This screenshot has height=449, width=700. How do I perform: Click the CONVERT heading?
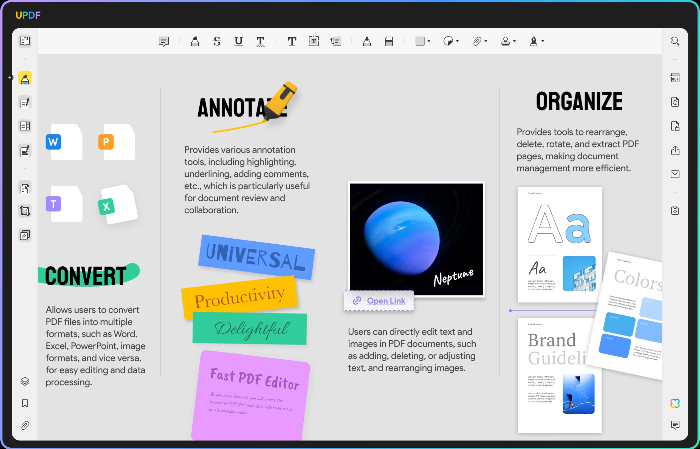point(86,275)
